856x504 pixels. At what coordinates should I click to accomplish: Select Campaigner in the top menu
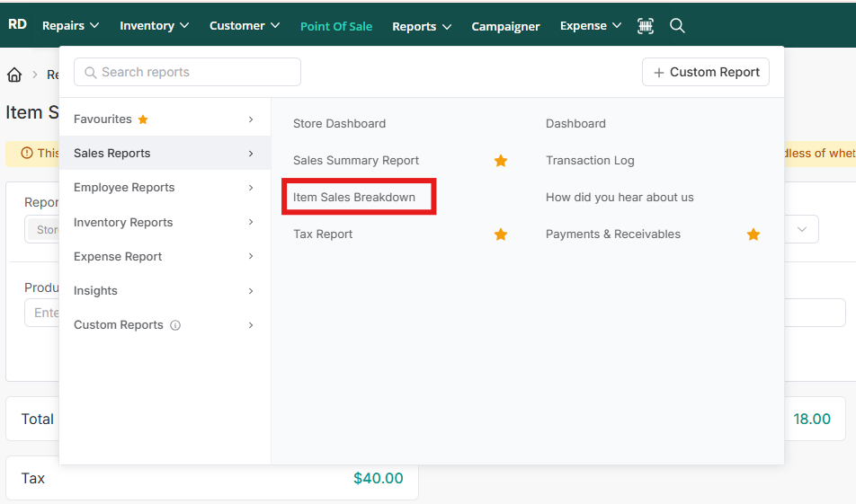[505, 26]
